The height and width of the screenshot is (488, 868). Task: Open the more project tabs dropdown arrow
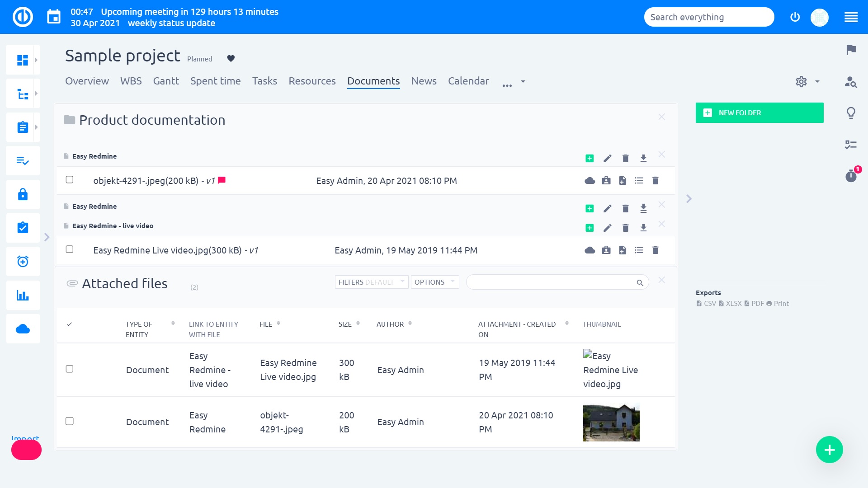523,82
